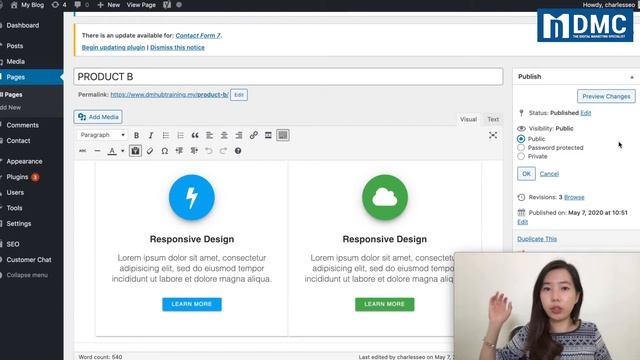Collapse the admin sidebar menu
640x360 pixels.
pyautogui.click(x=27, y=275)
